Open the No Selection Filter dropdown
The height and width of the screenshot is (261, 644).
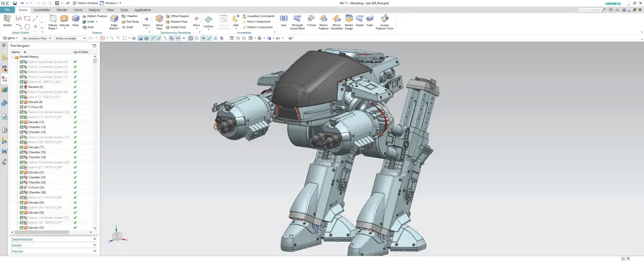(x=37, y=39)
